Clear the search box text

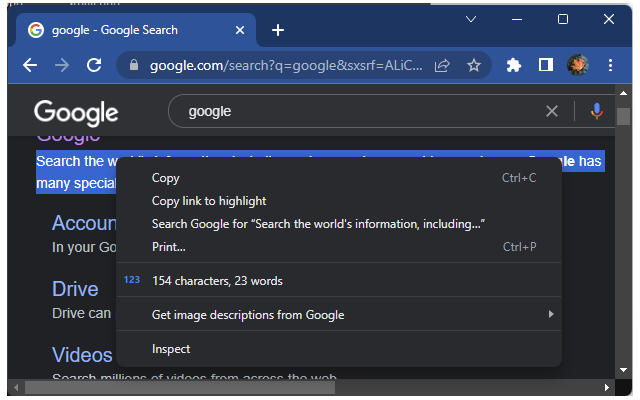point(552,111)
